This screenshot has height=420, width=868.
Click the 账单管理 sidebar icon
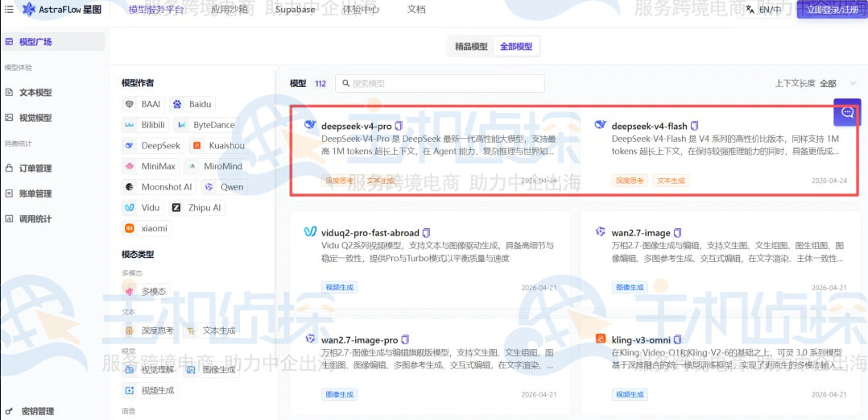9,193
